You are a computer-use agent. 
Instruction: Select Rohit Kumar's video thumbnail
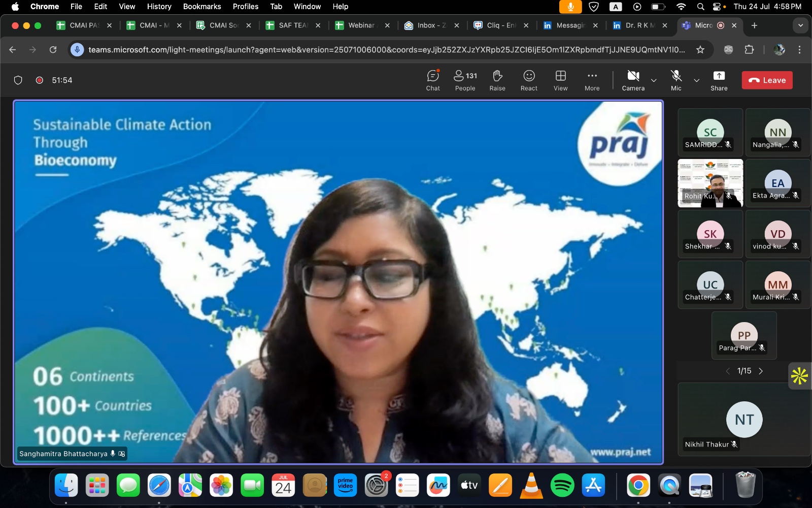[710, 183]
